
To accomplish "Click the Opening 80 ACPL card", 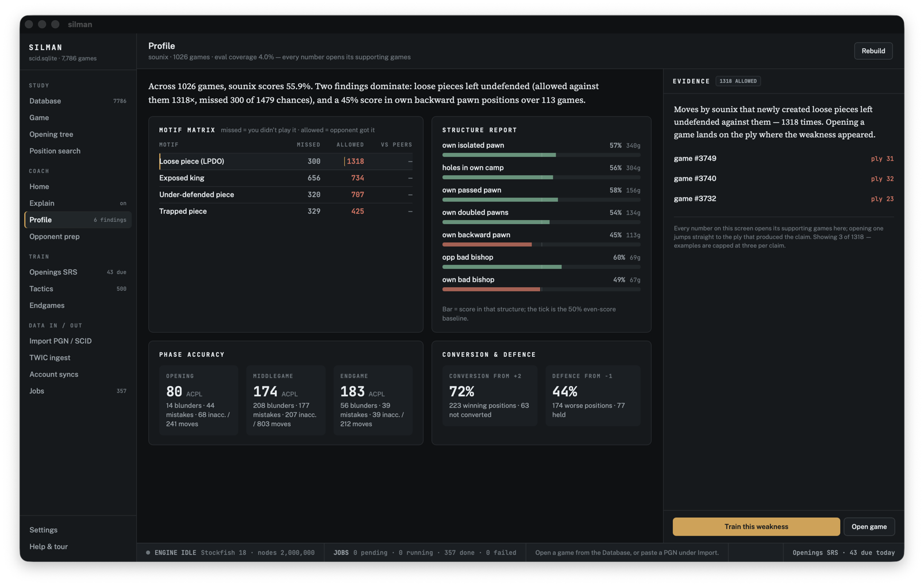I will tap(198, 400).
